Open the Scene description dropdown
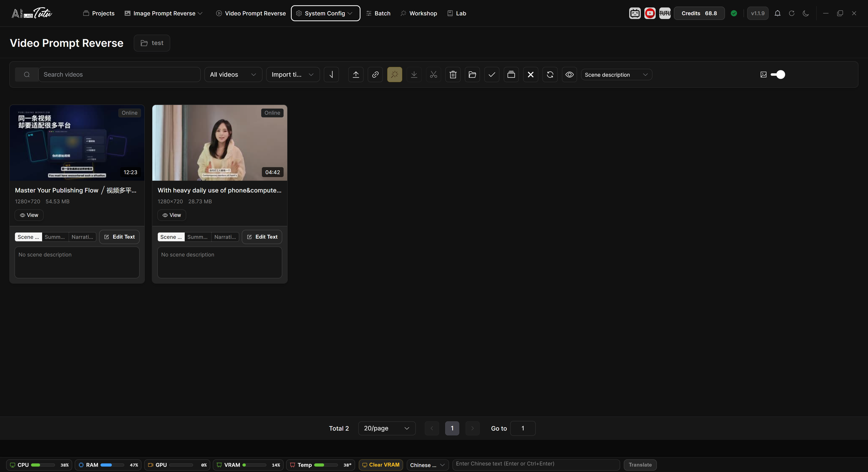 point(616,74)
